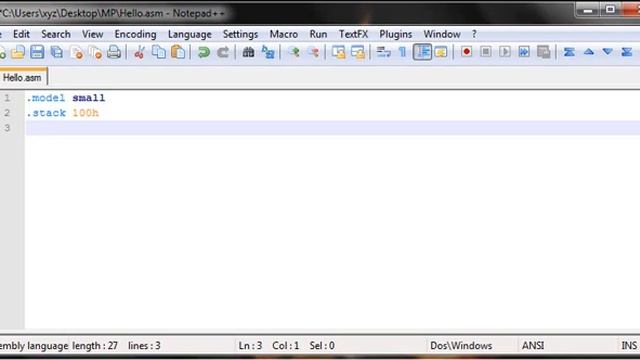
Task: Click the '100h' value on line 2
Action: coord(85,113)
